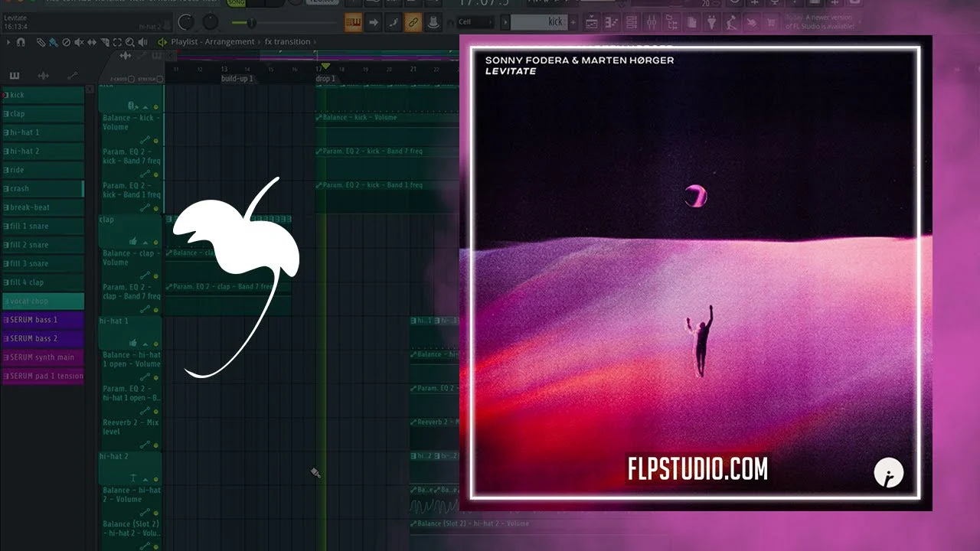This screenshot has width=980, height=551.
Task: Select the Playback speaker tool in Playlist
Action: [143, 42]
